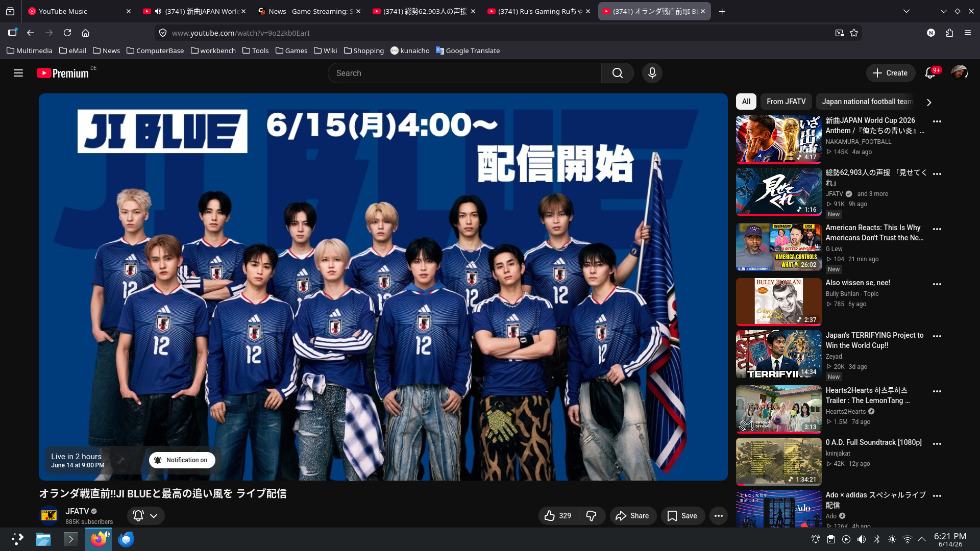Image resolution: width=980 pixels, height=551 pixels.
Task: Open options for Hearts2Hearts trailer video
Action: [937, 391]
